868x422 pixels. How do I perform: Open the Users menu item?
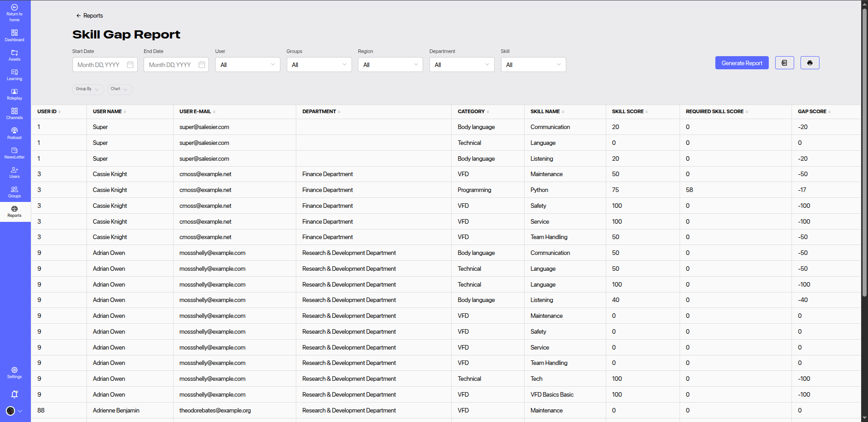pos(14,173)
